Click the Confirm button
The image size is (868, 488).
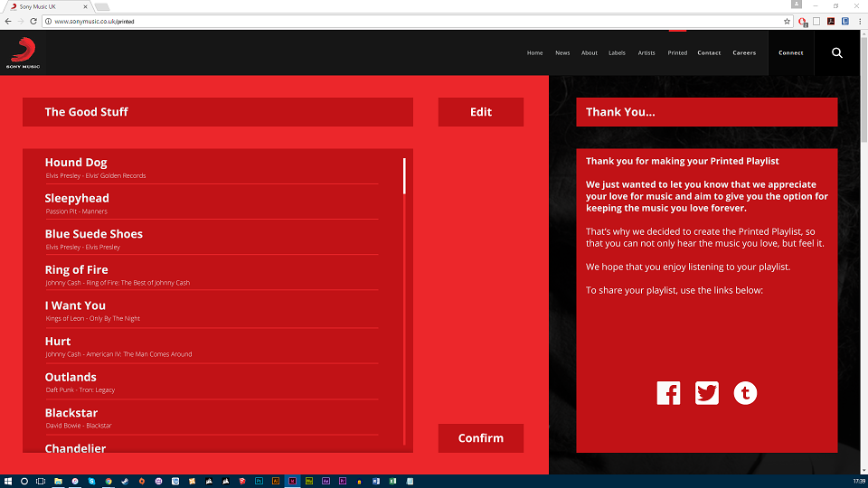click(x=480, y=438)
